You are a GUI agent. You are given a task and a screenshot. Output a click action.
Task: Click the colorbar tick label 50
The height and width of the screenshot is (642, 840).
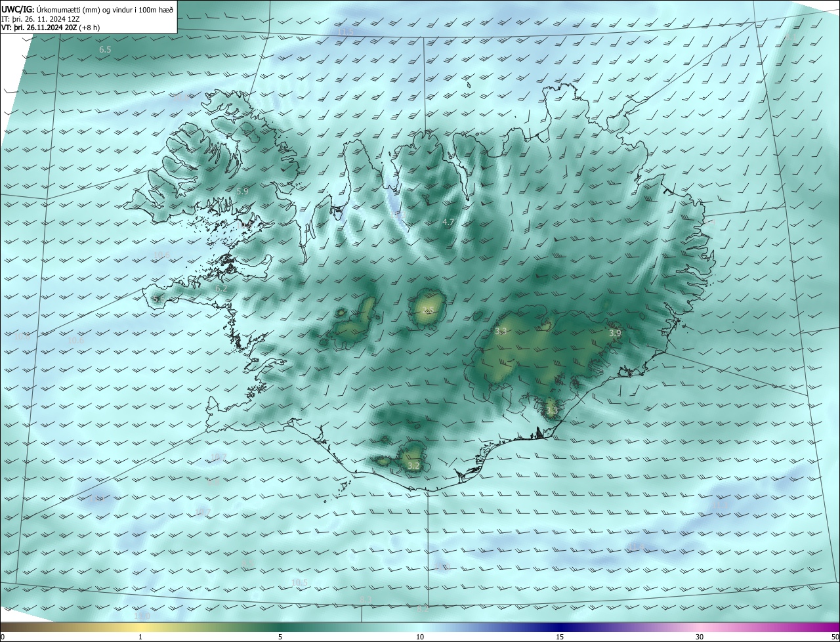835,637
